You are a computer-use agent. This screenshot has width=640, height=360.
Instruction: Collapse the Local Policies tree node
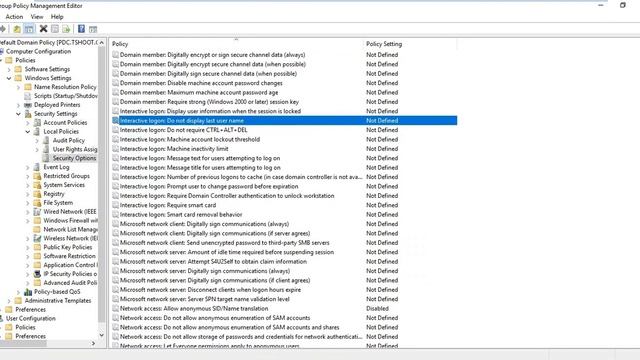27,131
